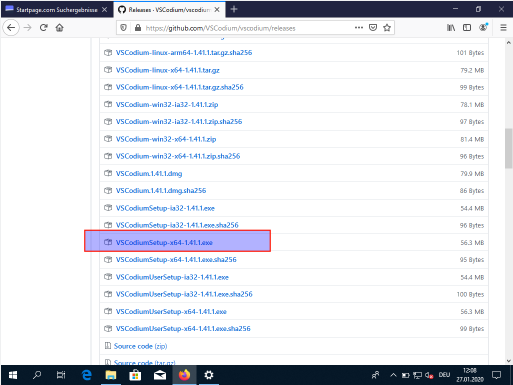Bookmark this page with the star icon
This screenshot has height=385, width=513.
tap(387, 28)
